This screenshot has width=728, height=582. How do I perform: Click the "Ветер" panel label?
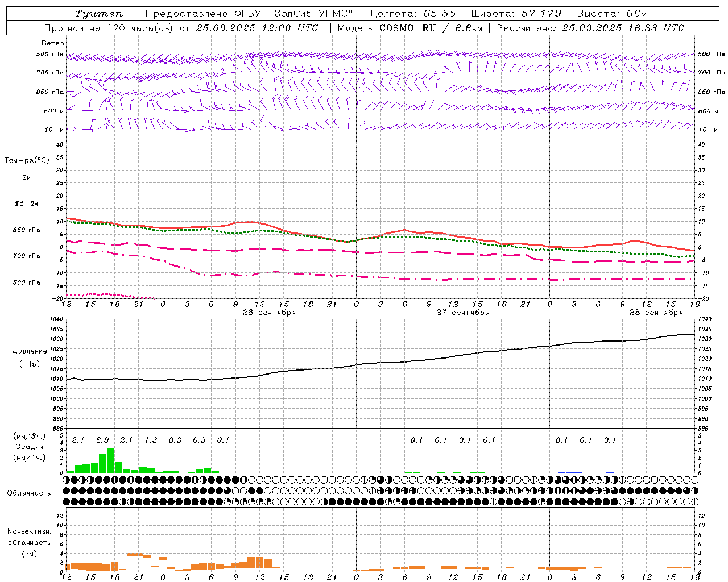53,43
